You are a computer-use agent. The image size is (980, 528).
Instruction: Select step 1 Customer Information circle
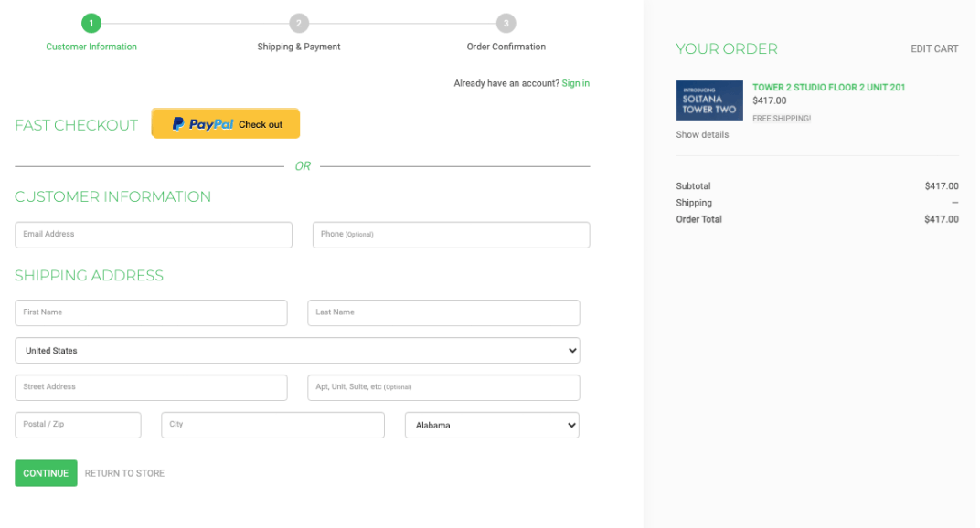pos(91,24)
